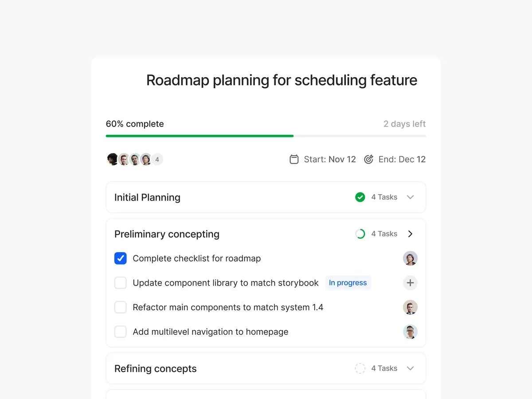
Task: Uncheck Complete checklist for roadmap
Action: tap(121, 258)
